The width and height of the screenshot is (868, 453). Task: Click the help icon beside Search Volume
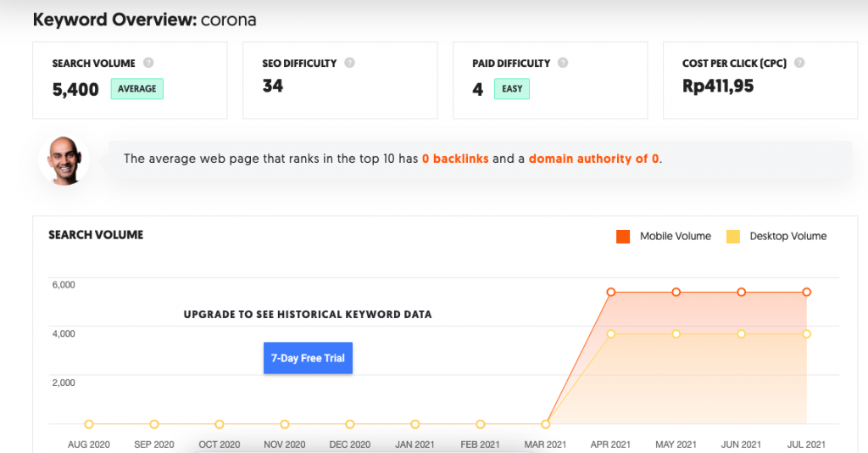click(148, 63)
